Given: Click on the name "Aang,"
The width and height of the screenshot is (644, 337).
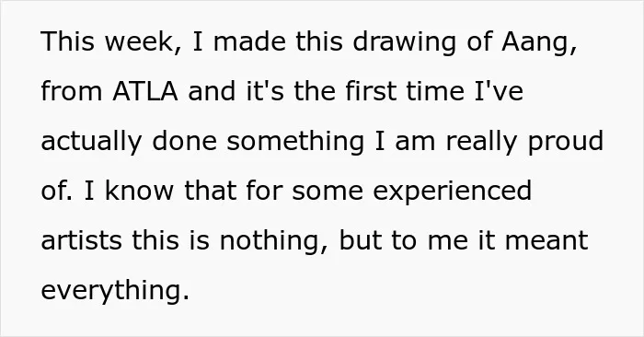Looking at the screenshot, I should point(539,43).
